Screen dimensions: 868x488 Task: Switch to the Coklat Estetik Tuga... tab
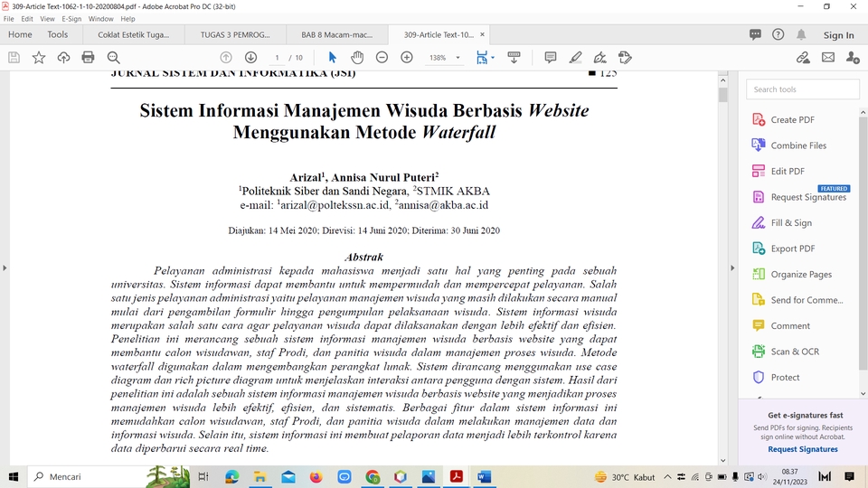point(134,34)
